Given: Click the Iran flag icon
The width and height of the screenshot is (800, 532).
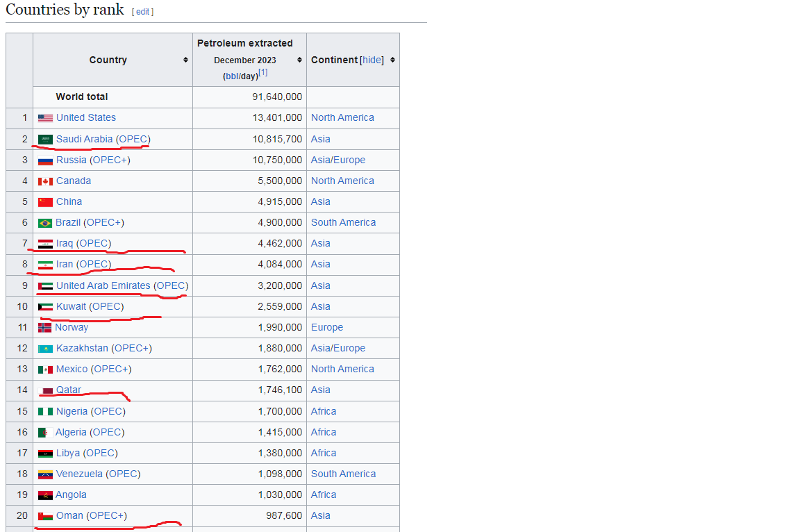Looking at the screenshot, I should coord(45,265).
